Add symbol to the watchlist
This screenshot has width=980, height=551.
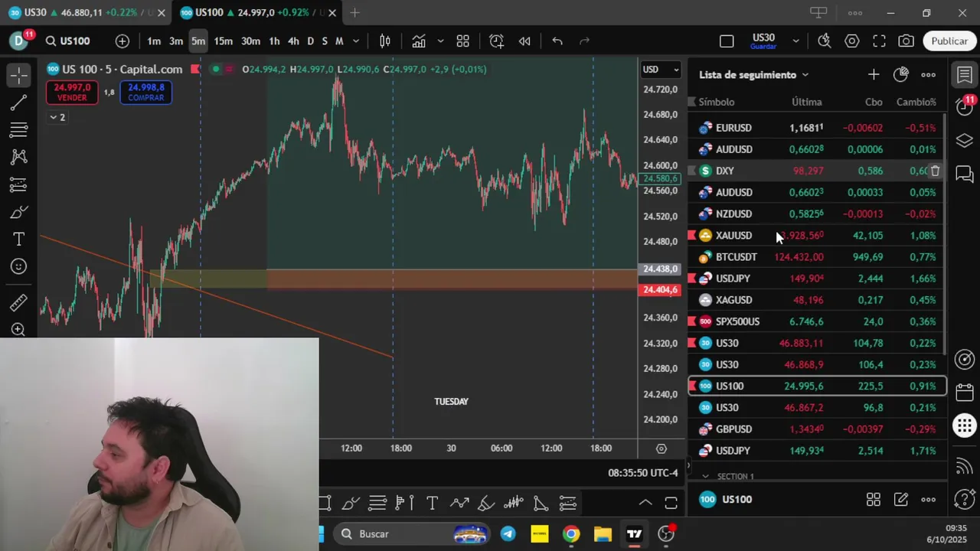pyautogui.click(x=874, y=75)
